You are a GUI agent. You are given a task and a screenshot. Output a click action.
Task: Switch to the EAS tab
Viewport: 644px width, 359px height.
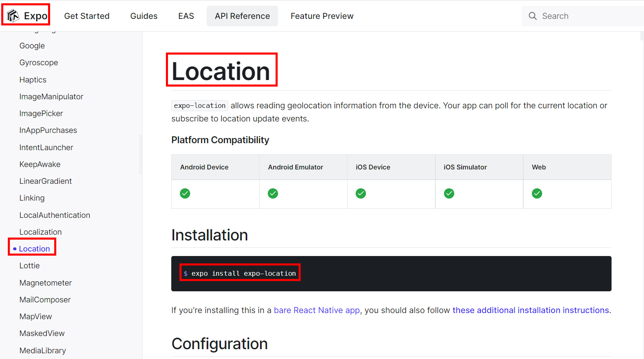(186, 16)
